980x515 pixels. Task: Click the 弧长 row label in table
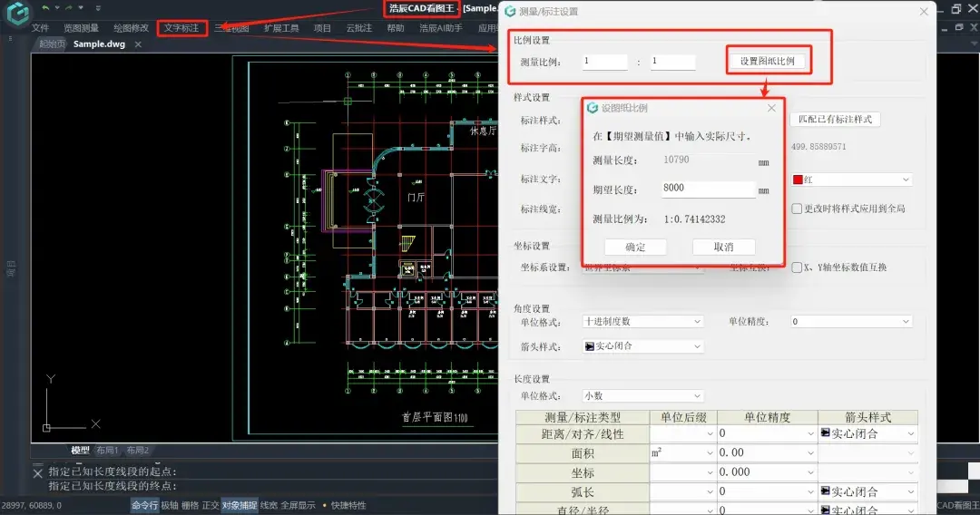[583, 492]
